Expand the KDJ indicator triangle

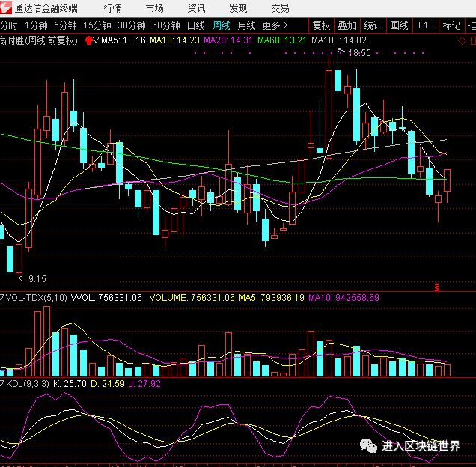pos(2,384)
